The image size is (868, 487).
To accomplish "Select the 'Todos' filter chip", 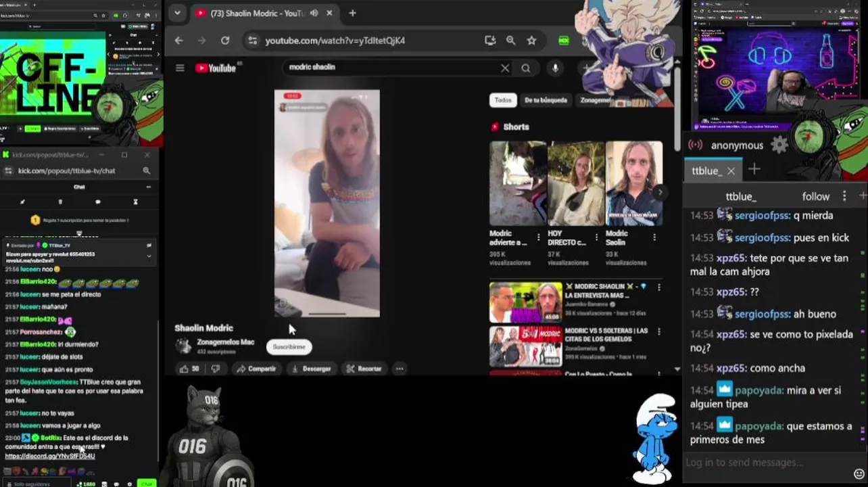I will click(503, 100).
